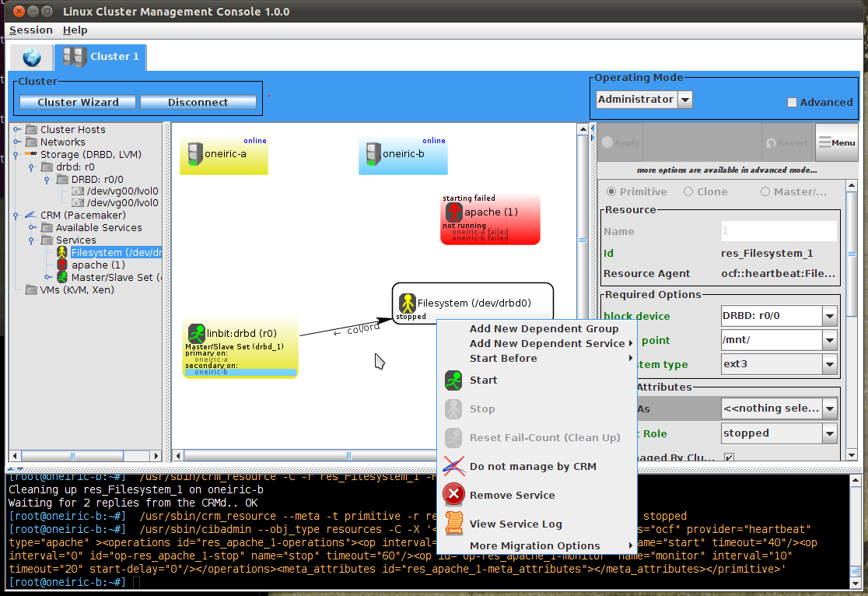Select the Master/Slave Set service icon
This screenshot has height=596, width=868.
tap(61, 277)
